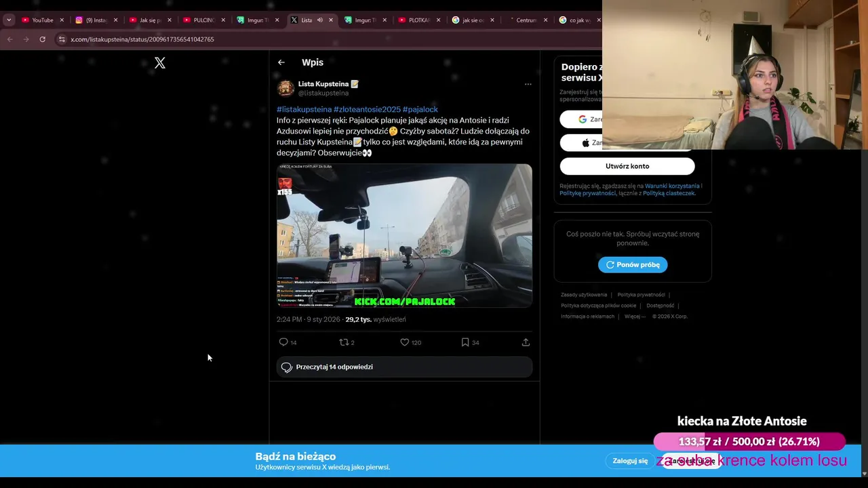Click #pajalock hashtag

tap(420, 109)
